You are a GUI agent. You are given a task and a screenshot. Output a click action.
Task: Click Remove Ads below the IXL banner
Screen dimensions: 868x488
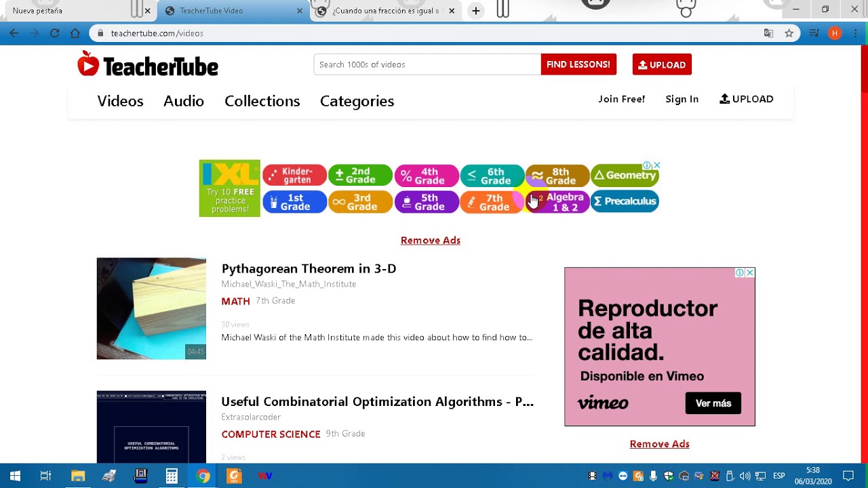pos(431,240)
